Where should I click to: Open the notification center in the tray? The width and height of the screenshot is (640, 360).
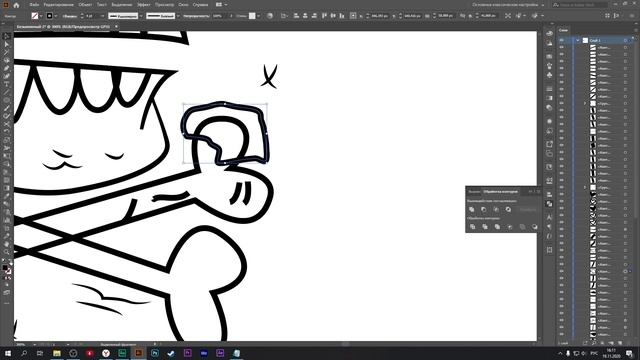(x=629, y=353)
